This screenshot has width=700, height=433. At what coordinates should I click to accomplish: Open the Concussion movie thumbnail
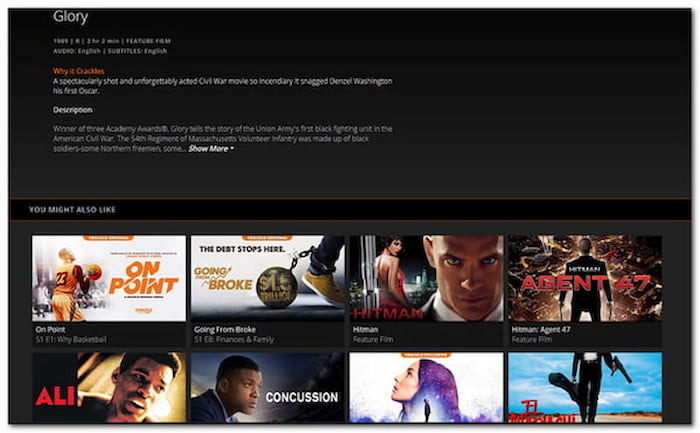[x=268, y=387]
